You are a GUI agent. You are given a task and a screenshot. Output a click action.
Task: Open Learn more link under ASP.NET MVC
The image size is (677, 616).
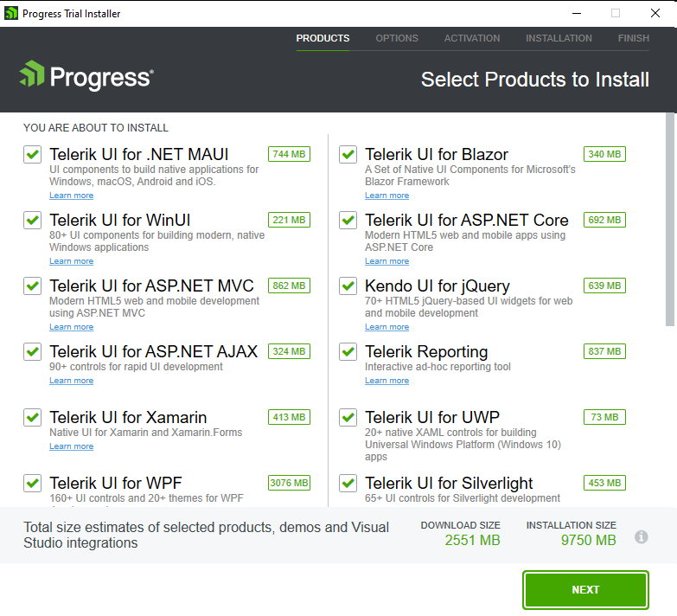[x=72, y=327]
